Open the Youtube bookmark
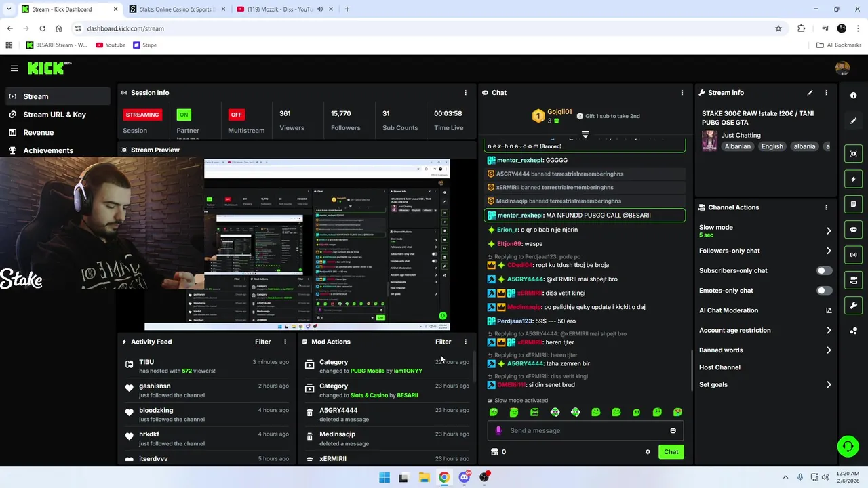 111,45
